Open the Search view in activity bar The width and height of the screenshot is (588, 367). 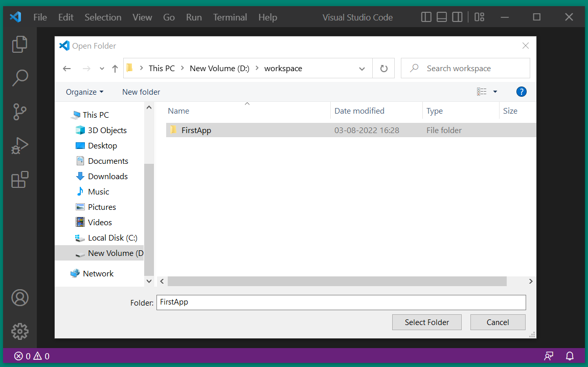[x=19, y=78]
